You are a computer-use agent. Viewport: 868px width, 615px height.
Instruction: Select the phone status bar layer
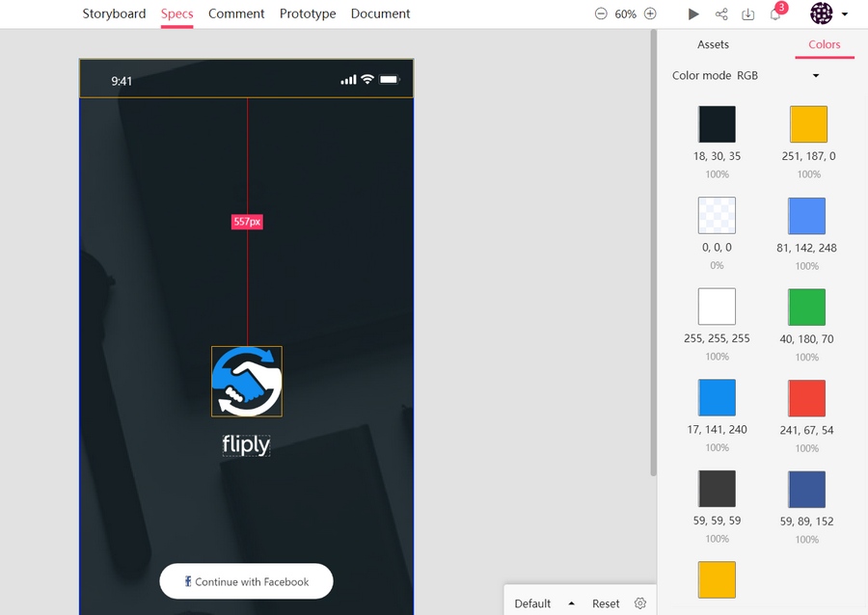point(246,78)
